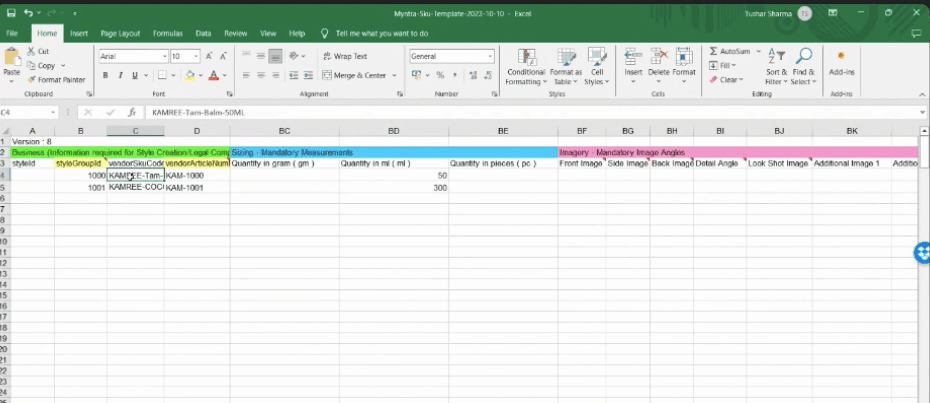Switch to the Data tab
Image resolution: width=930 pixels, height=403 pixels.
(203, 34)
